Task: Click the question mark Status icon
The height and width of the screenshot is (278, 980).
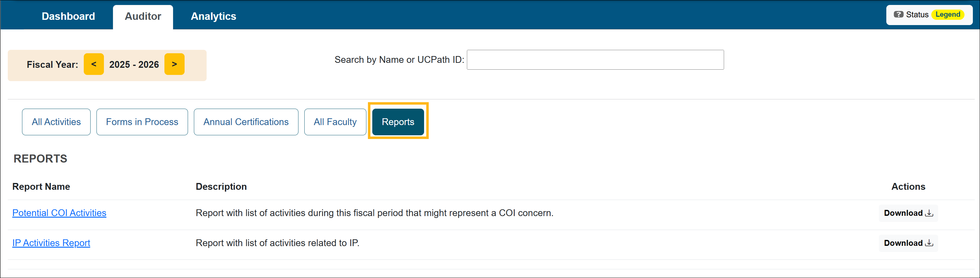Action: (x=898, y=15)
